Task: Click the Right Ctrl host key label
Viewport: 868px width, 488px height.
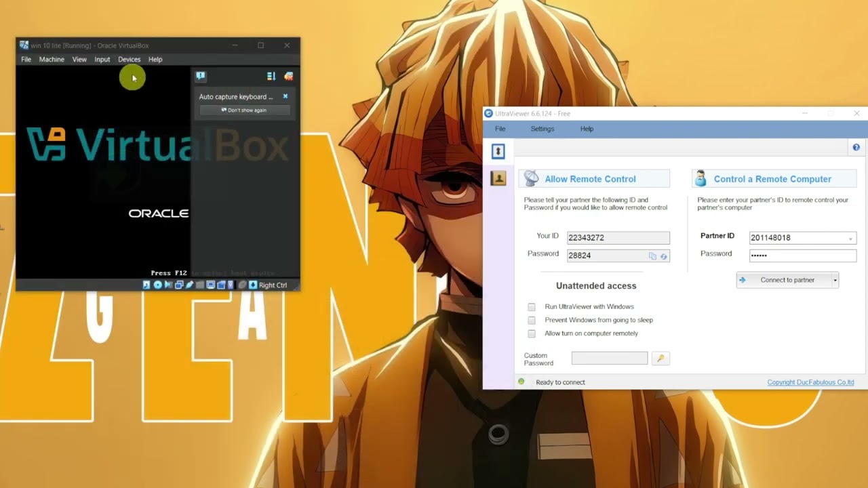Action: tap(273, 285)
